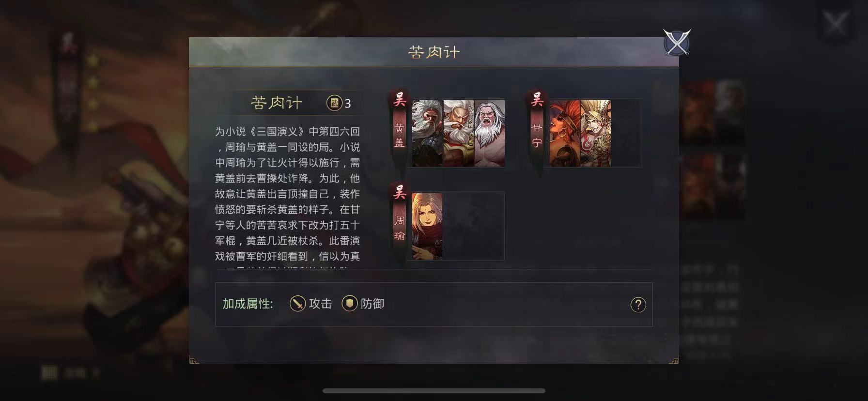
Task: Click the 吴 faction badge above 甘宁
Action: [537, 99]
